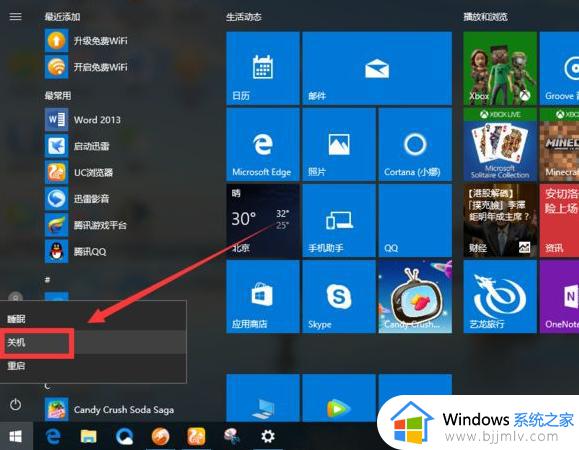This screenshot has height=450, width=579.
Task: Open the round orange taskbar icon
Action: pyautogui.click(x=160, y=437)
